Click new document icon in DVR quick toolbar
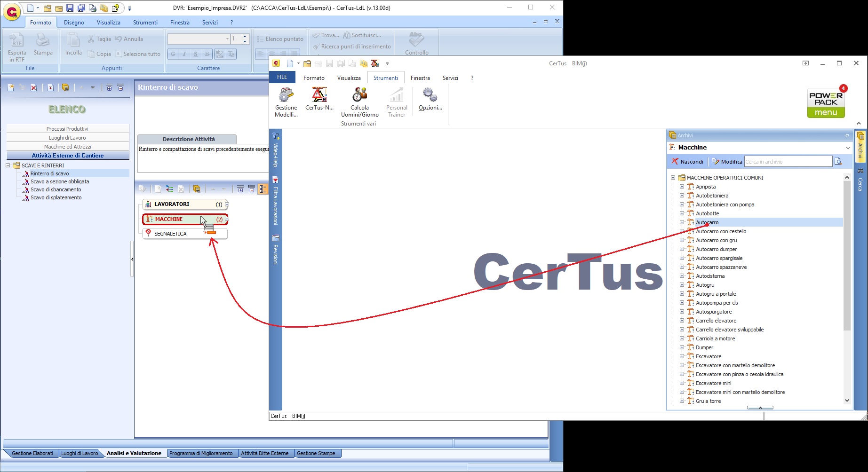 [30, 8]
